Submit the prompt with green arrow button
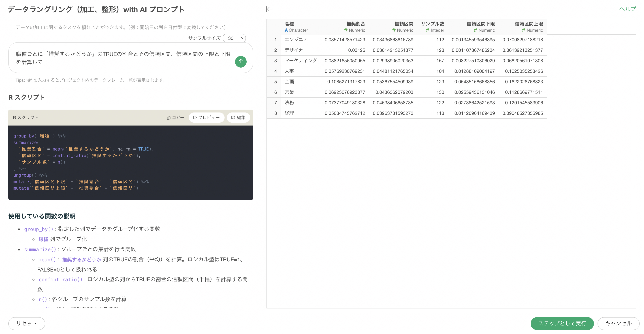 (x=240, y=62)
